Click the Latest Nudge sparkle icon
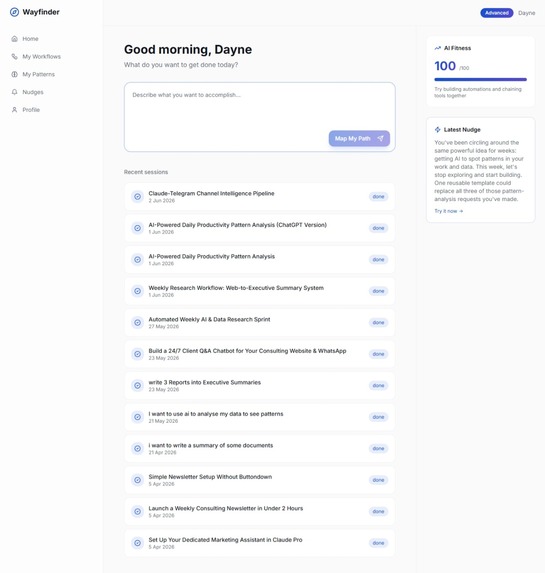The image size is (545, 573). tap(438, 129)
